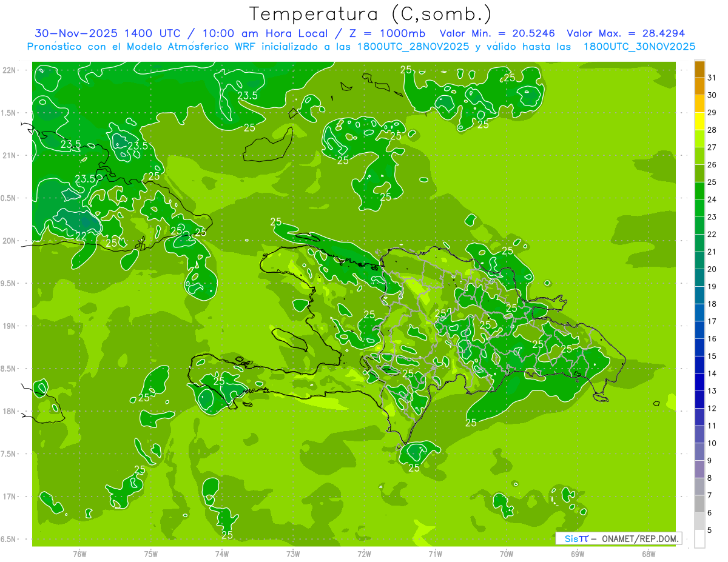This screenshot has height=562, width=728.
Task: Click the 20N latitude axis label
Action: pos(9,241)
